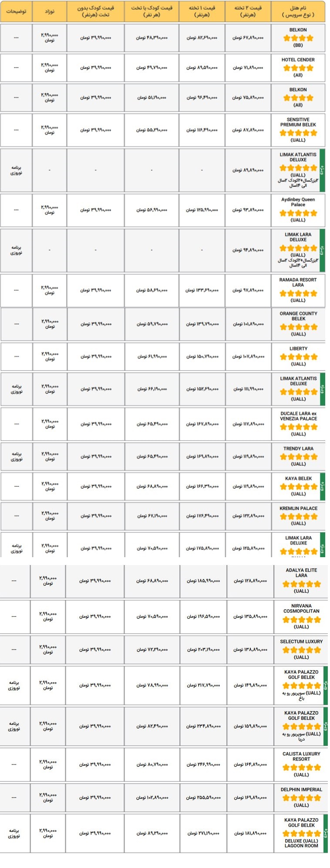
Task: Open the CALISTA LUXURY RESORT hotel name
Action: coord(301,756)
